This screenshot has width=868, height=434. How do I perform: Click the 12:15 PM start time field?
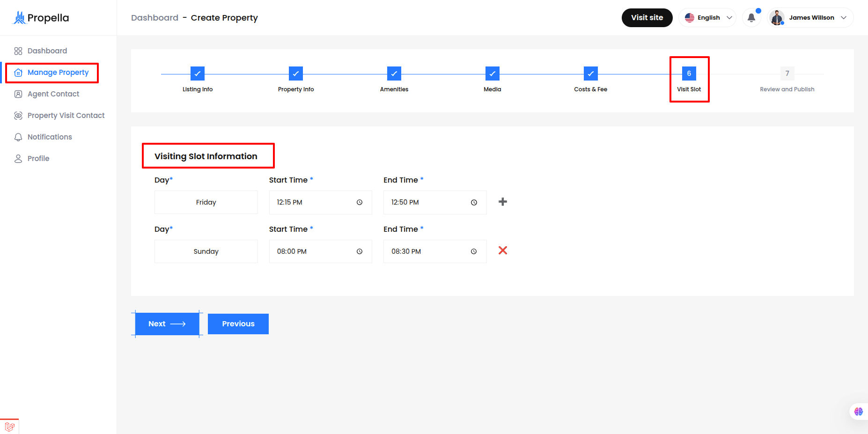321,202
